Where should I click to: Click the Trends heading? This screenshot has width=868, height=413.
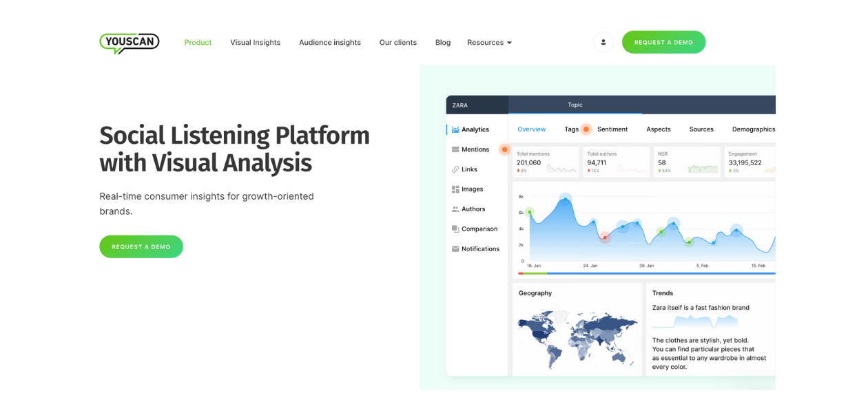click(x=663, y=293)
